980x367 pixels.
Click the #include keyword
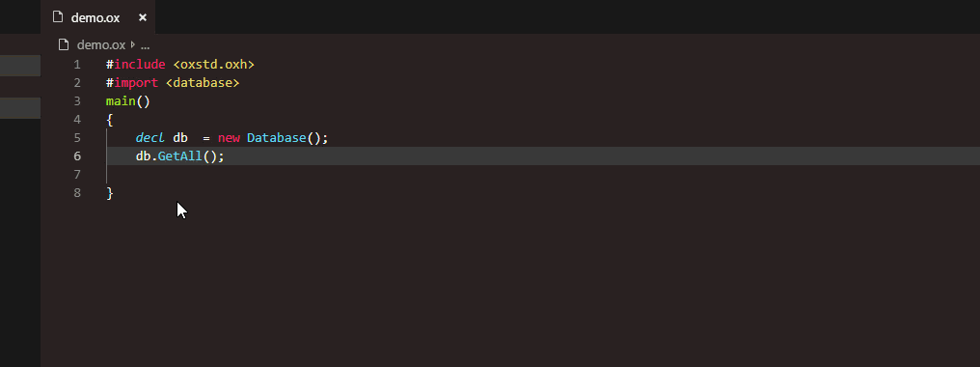(136, 65)
